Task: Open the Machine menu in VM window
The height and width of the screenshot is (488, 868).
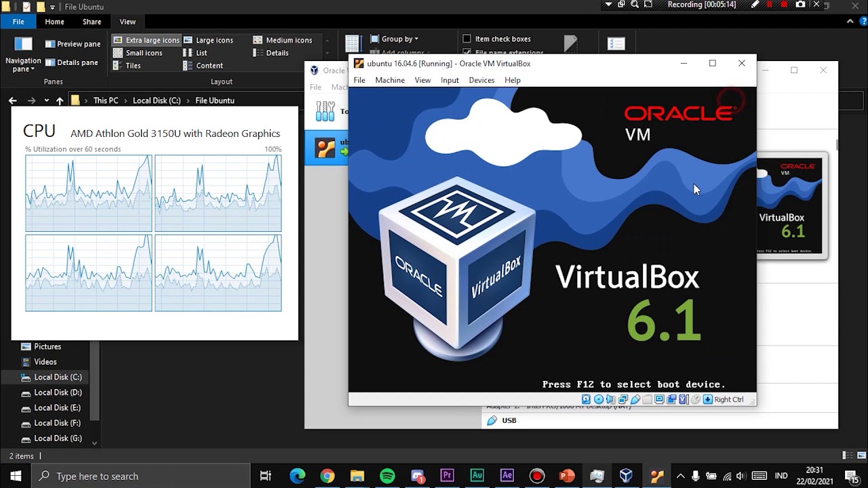Action: coord(390,80)
